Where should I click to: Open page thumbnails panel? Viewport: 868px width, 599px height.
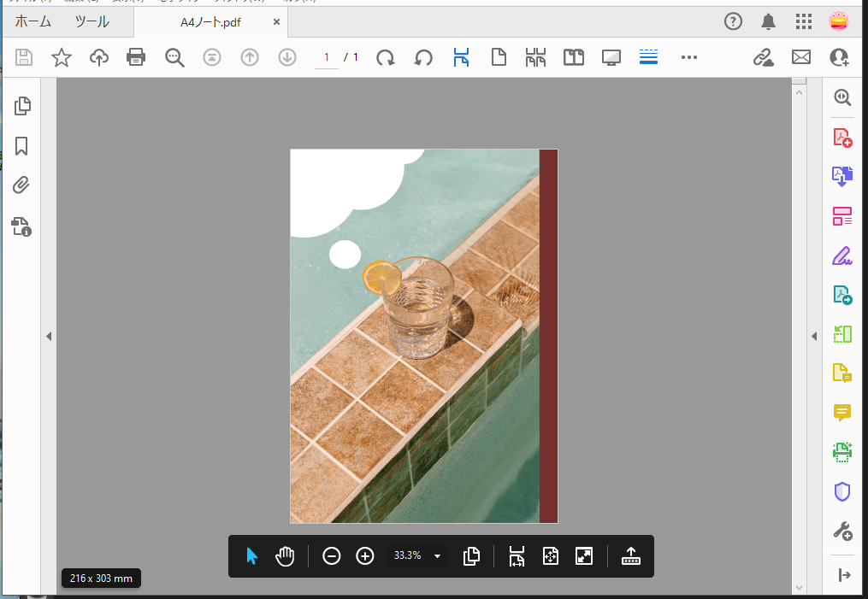(22, 106)
